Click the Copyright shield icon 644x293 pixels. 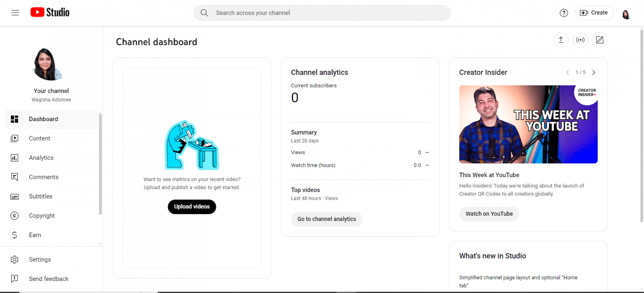pos(15,215)
